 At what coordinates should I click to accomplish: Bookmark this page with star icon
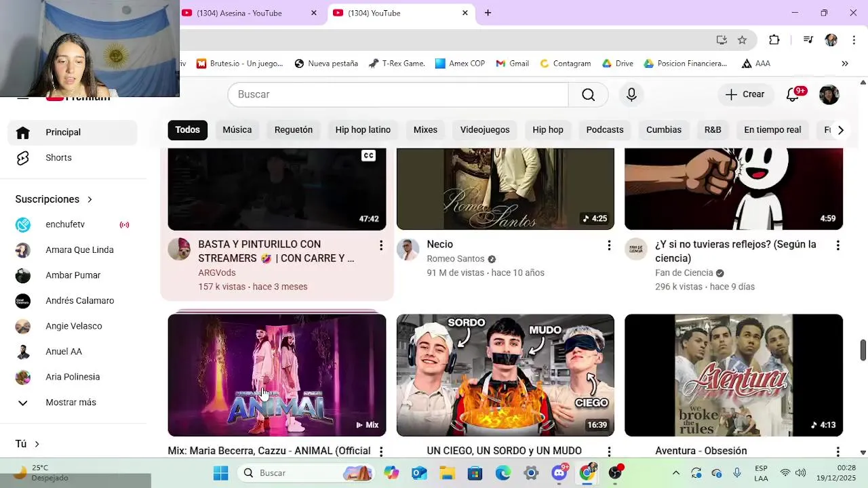click(742, 40)
